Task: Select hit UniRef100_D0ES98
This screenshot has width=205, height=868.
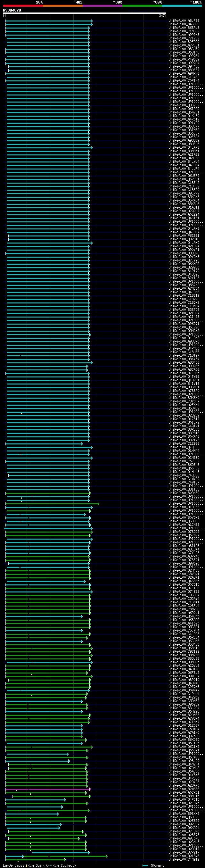Action: (184, 137)
